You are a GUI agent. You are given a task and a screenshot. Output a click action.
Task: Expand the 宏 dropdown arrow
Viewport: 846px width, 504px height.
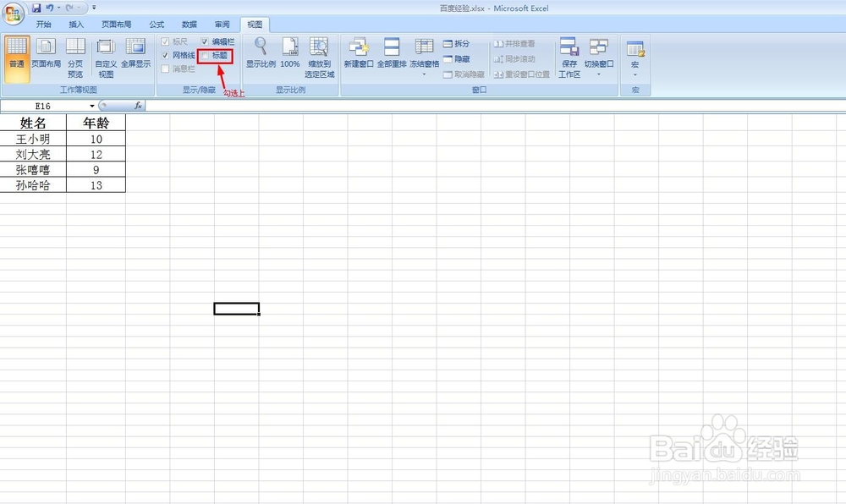point(635,75)
